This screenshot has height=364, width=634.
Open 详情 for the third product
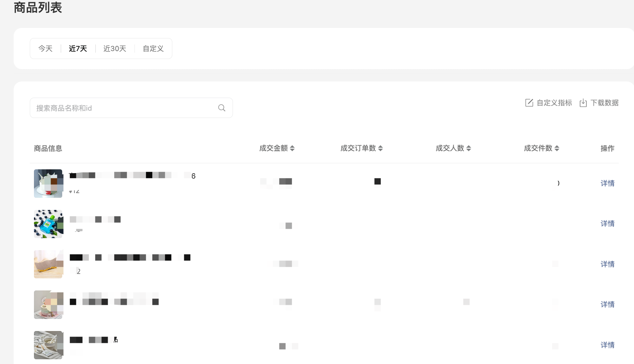click(607, 264)
